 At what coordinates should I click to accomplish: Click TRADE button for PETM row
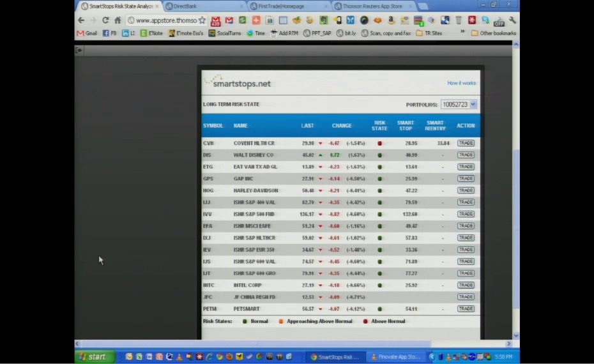pos(466,308)
